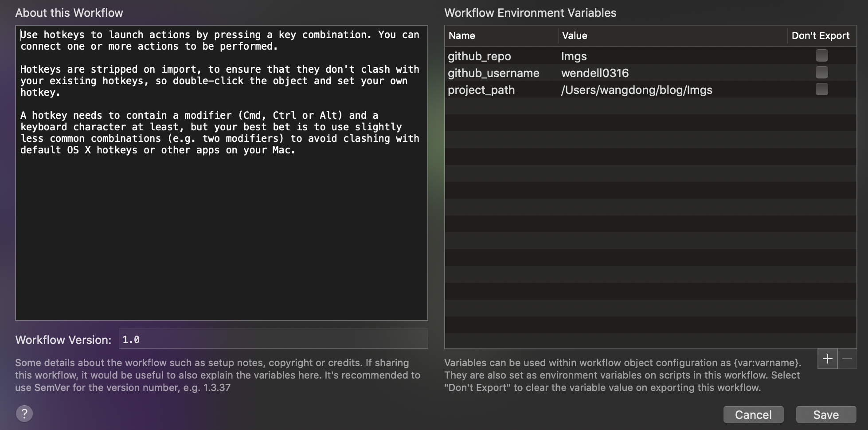Check Don't Export for project_path
The height and width of the screenshot is (430, 868).
pyautogui.click(x=821, y=89)
